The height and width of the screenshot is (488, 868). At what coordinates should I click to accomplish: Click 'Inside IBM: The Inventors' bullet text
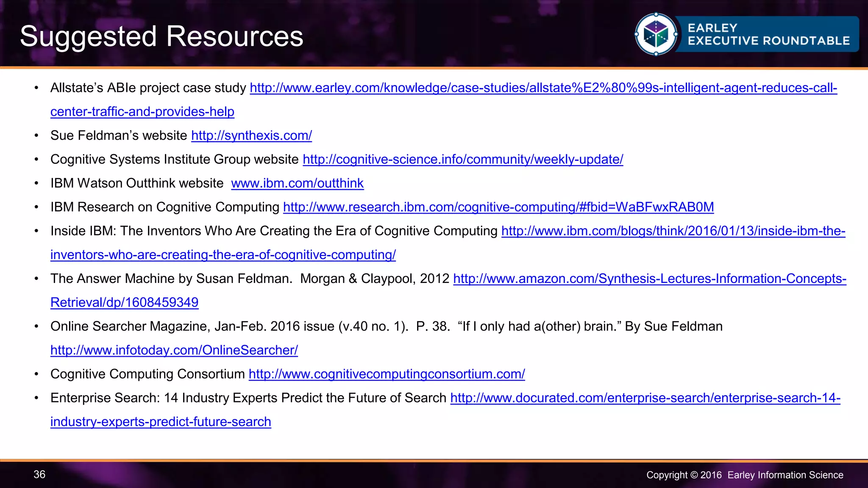(x=274, y=231)
